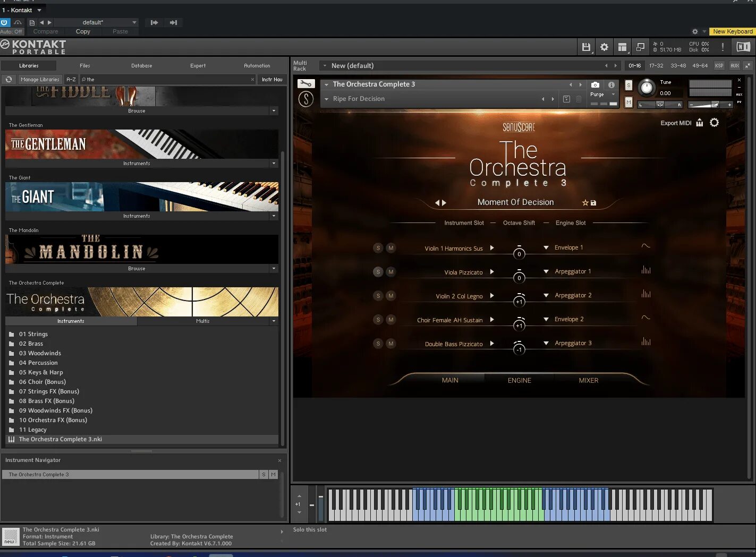This screenshot has height=557, width=756.
Task: Click the refresh icon in Libraries pane
Action: (9, 80)
